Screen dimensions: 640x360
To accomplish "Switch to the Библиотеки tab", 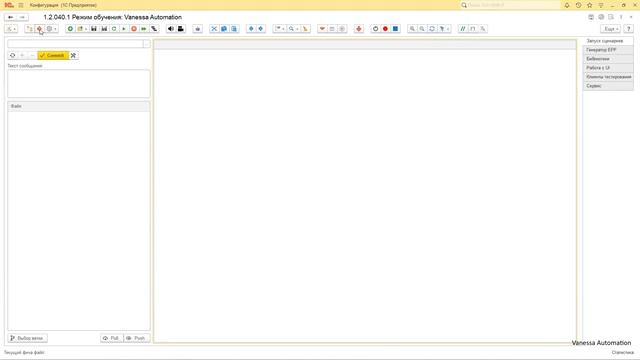I will (x=608, y=59).
